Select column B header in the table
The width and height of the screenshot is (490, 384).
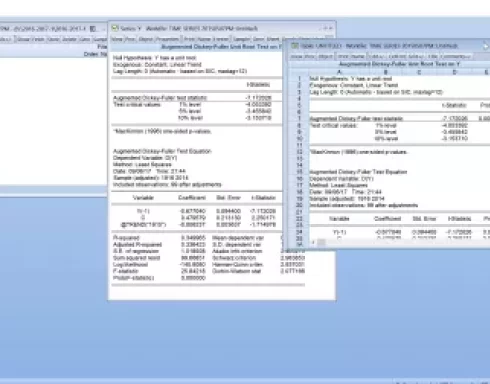pos(385,72)
